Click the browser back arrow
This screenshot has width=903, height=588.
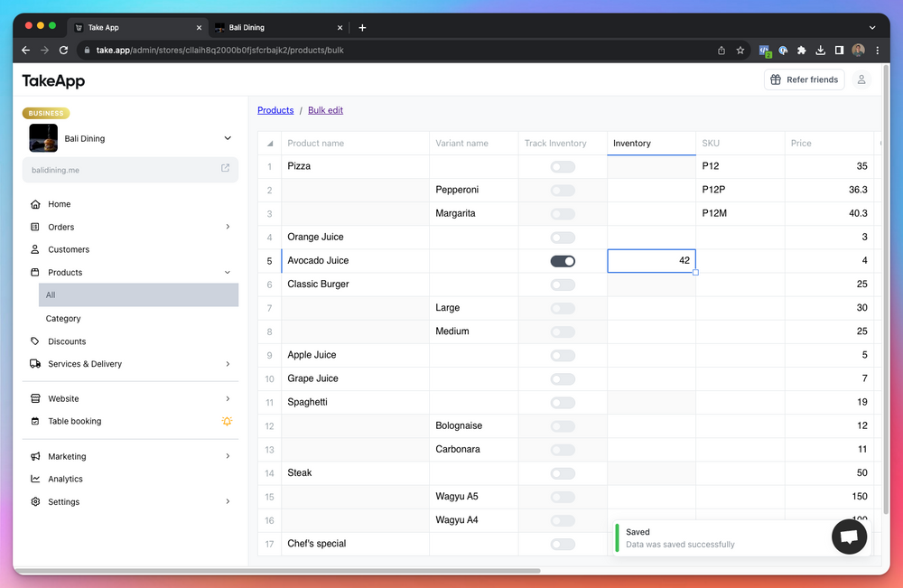(25, 50)
